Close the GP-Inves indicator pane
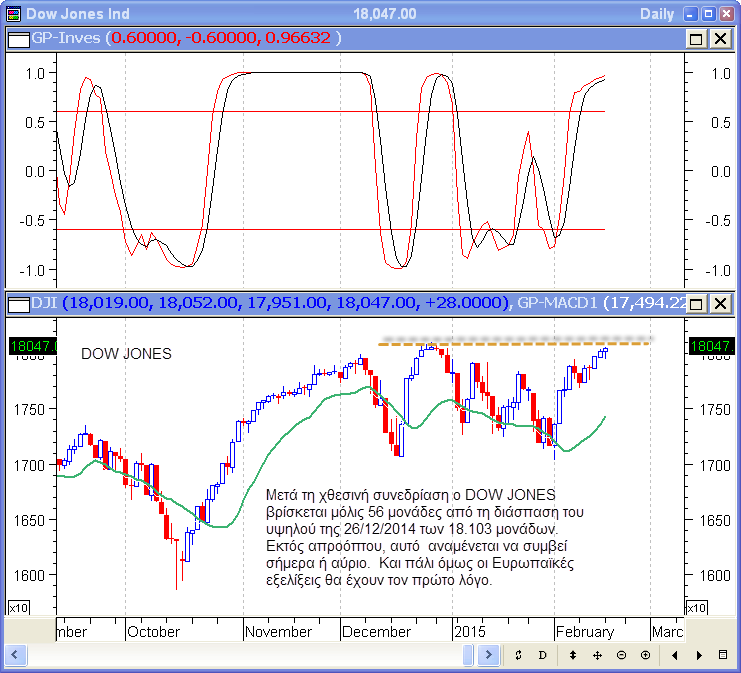 tap(721, 39)
